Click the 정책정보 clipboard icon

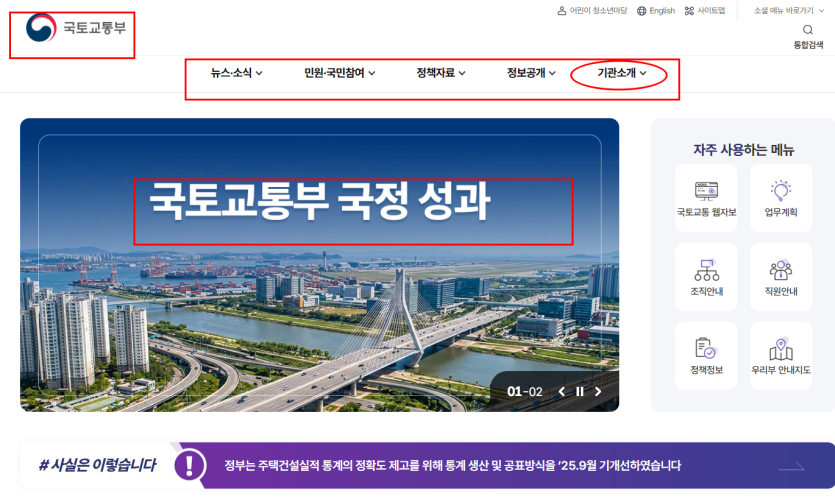[x=706, y=348]
